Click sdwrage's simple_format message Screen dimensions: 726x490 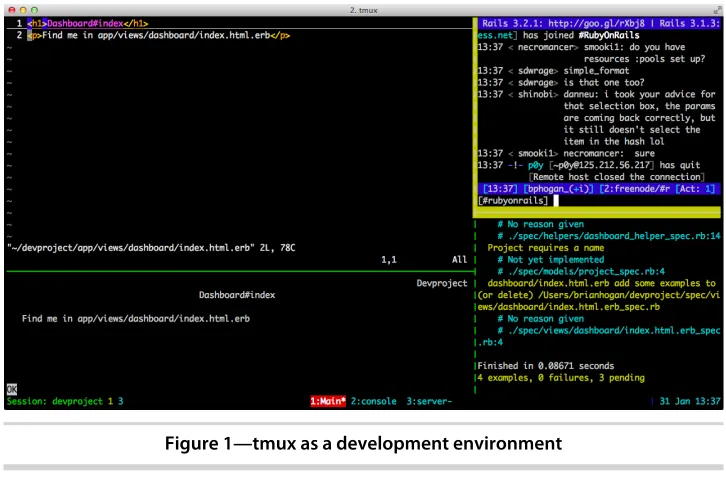coord(596,71)
